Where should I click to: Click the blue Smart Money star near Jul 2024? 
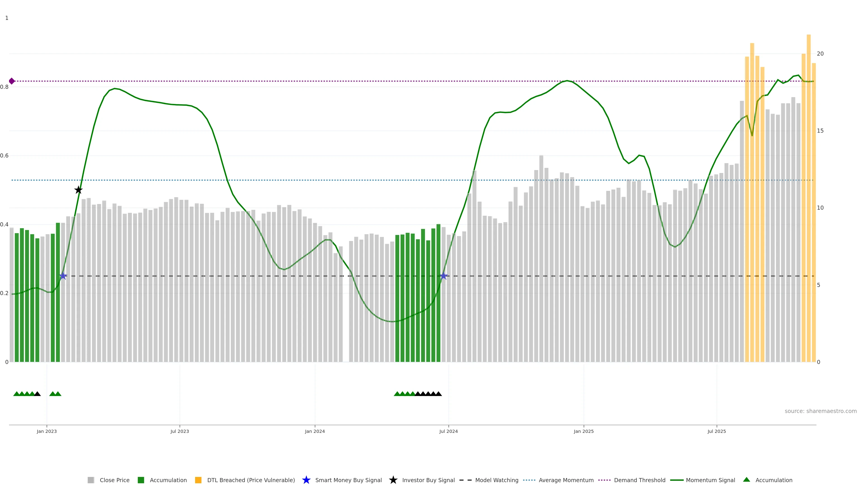coord(443,276)
